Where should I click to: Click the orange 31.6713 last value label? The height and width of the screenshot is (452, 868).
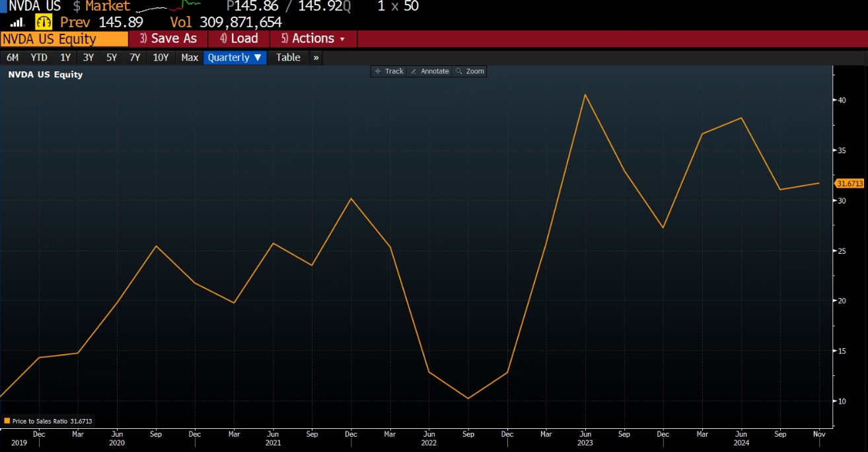point(850,183)
